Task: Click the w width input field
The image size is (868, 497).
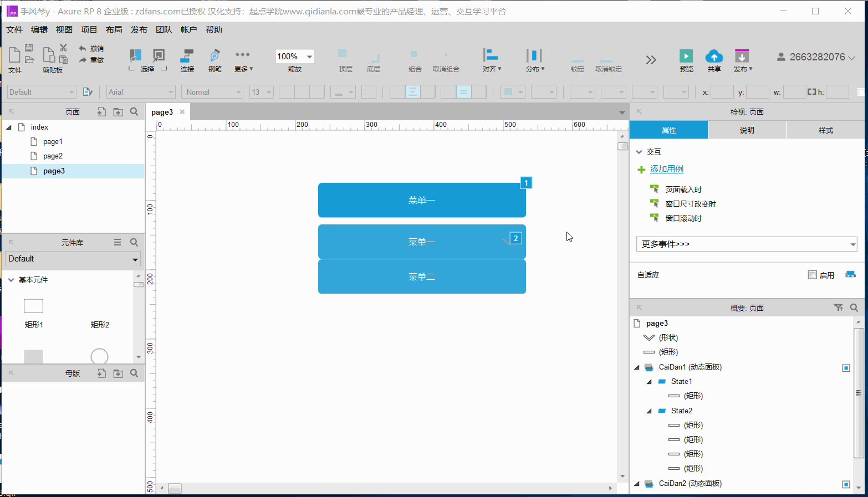Action: click(795, 92)
